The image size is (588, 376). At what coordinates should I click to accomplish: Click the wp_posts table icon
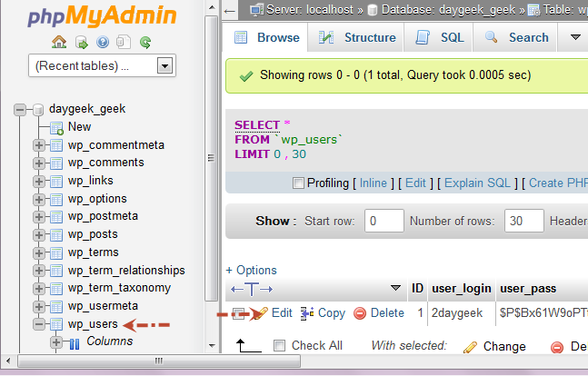[56, 235]
